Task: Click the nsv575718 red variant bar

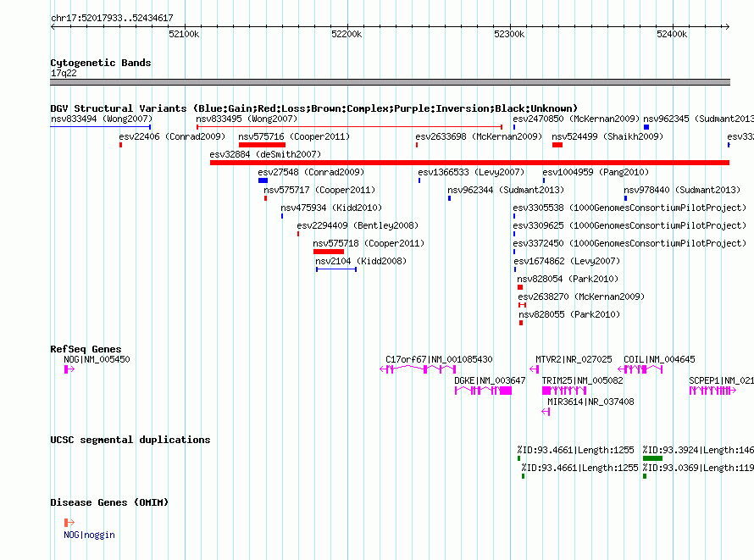Action: [x=329, y=252]
